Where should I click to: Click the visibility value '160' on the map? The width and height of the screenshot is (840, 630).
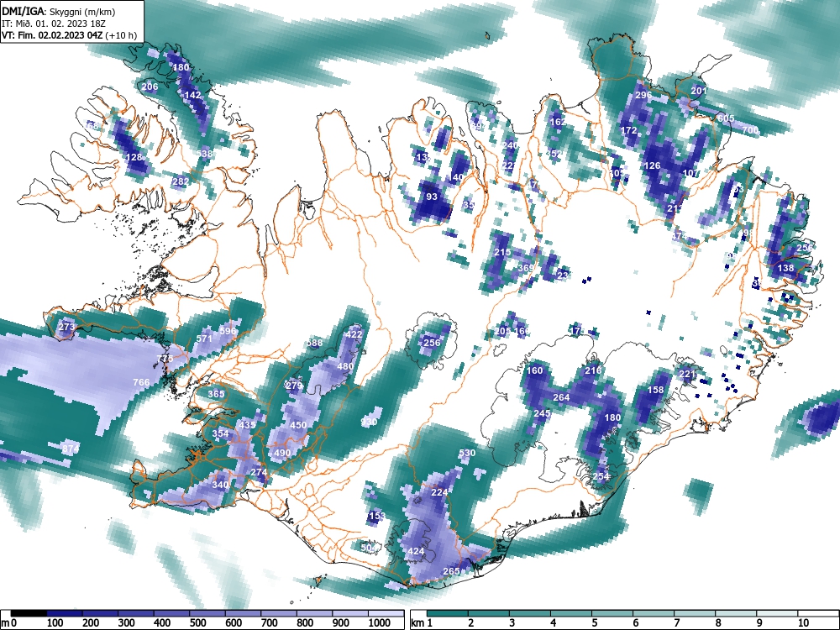pos(534,370)
